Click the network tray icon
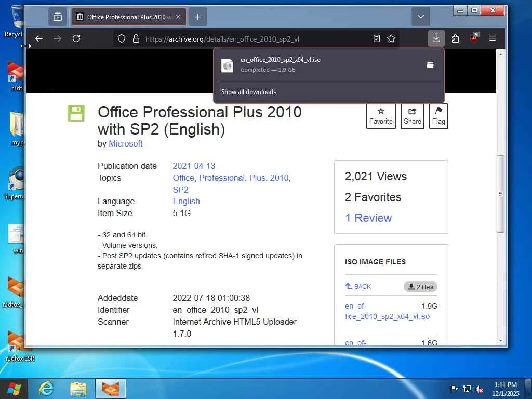Screen dimensions: 532x399 pyautogui.click(x=467, y=389)
